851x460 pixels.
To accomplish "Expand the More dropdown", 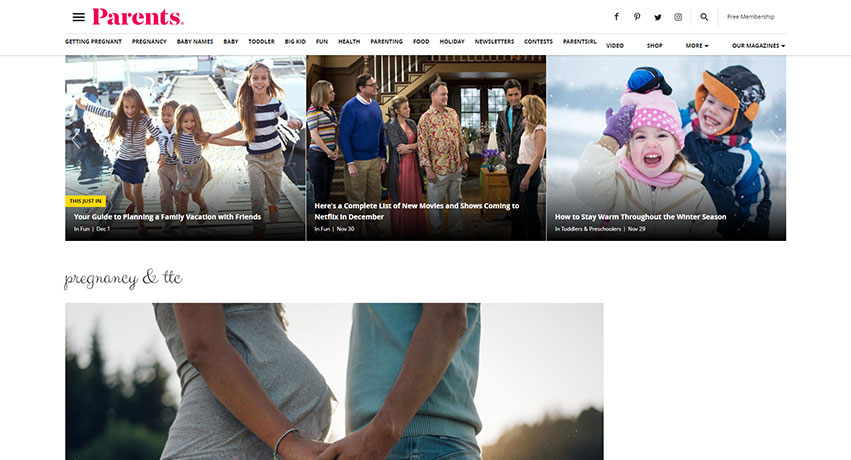I will click(696, 46).
